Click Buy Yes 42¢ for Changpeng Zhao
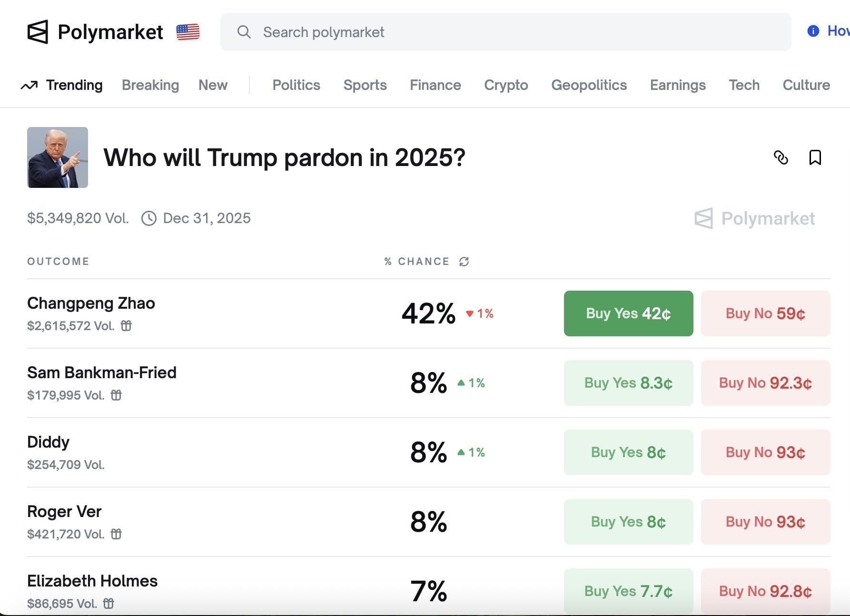 (628, 313)
